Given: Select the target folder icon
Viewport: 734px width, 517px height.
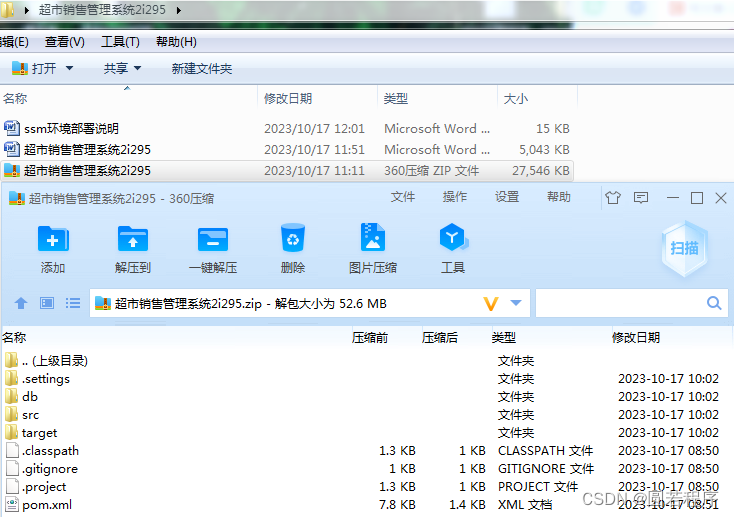Looking at the screenshot, I should point(12,432).
